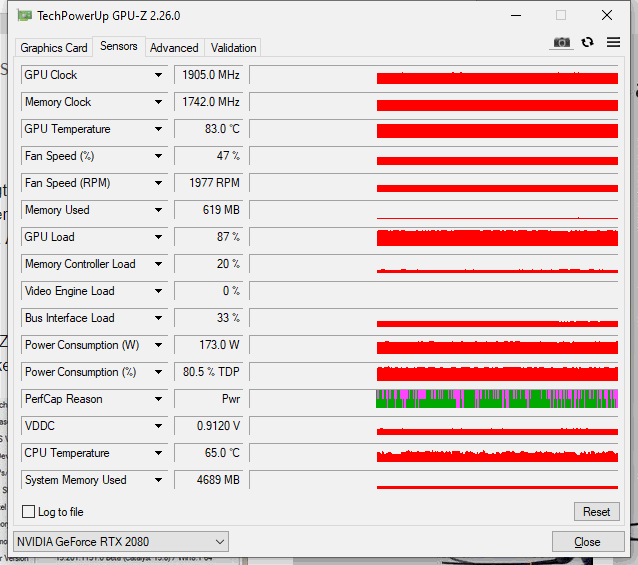Click the 173.0 W power value

209,345
